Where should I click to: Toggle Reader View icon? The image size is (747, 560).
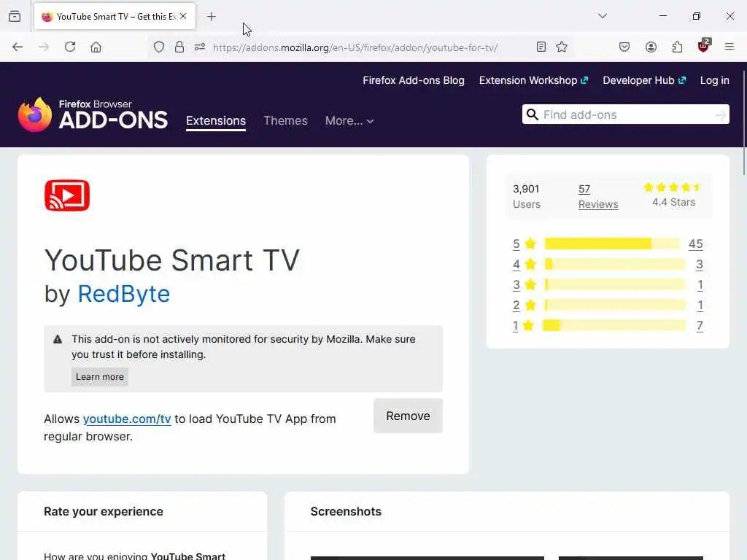tap(541, 47)
